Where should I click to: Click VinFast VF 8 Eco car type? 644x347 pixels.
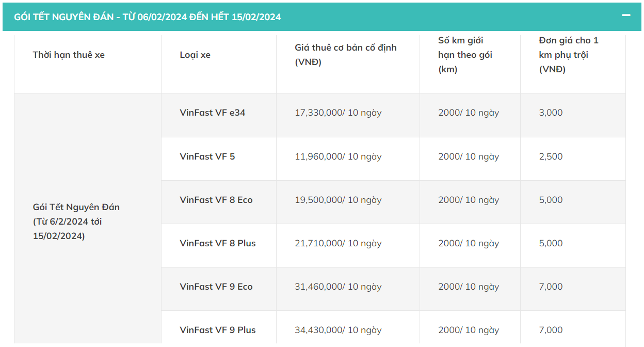point(216,200)
